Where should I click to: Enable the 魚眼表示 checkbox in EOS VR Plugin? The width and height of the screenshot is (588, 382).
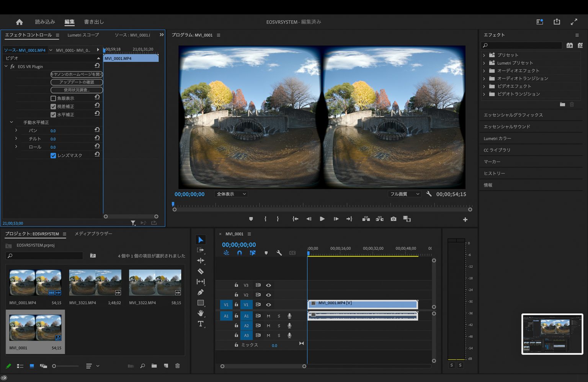pos(53,98)
